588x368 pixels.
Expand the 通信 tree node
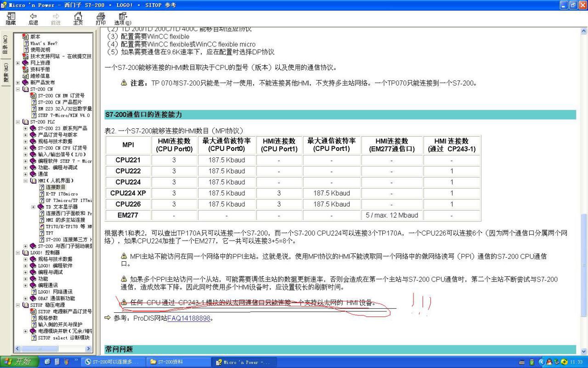(x=26, y=174)
